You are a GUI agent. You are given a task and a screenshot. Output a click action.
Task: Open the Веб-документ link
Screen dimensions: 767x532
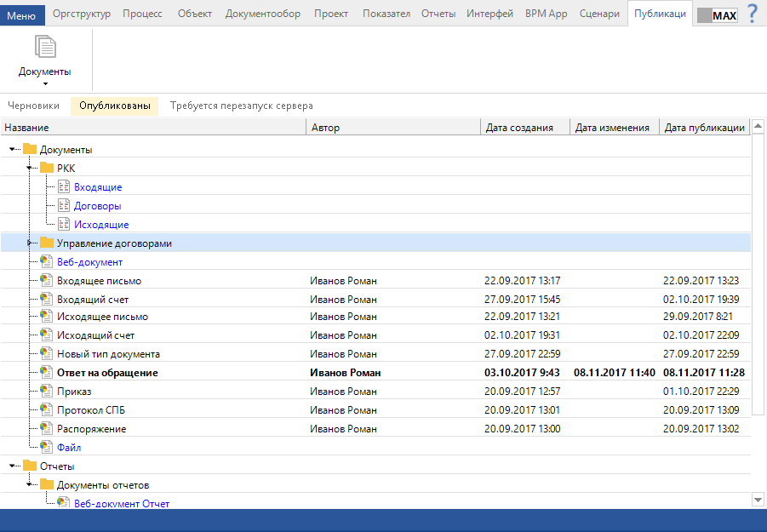click(x=89, y=262)
